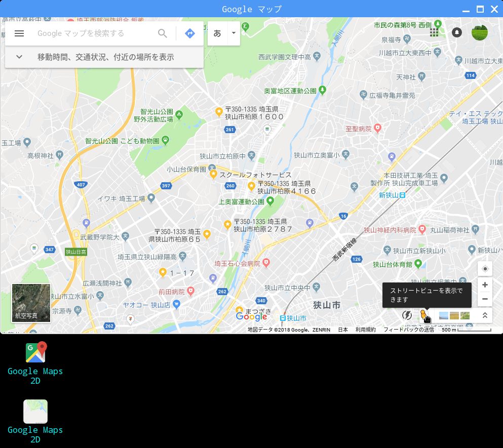Viewport: 503px width, 448px height.
Task: Click the 広瀬浅間神社 shrine marker
Action: [x=128, y=282]
